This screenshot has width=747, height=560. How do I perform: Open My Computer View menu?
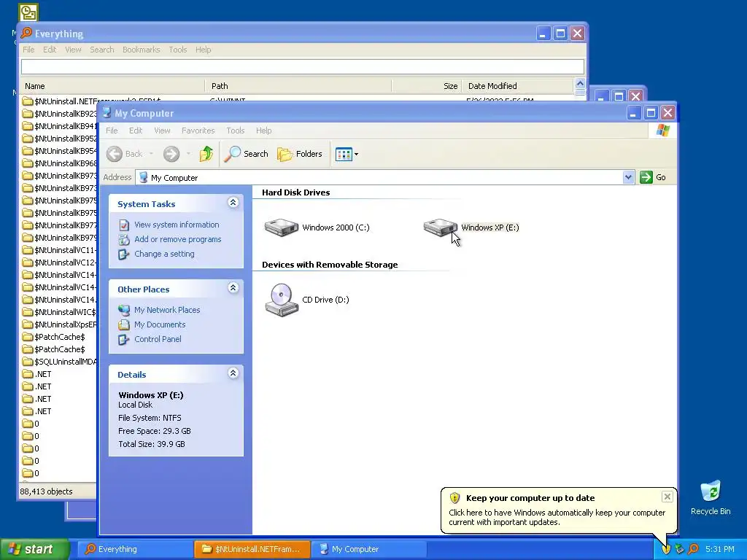tap(162, 131)
